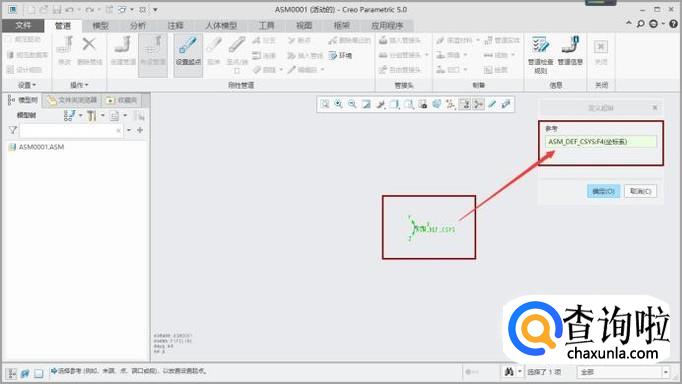Click the 环境 environment icon in ribbon

341,55
